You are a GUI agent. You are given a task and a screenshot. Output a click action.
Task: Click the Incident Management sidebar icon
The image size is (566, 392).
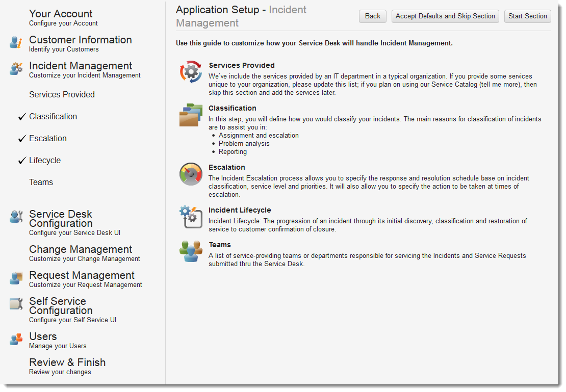coord(16,68)
